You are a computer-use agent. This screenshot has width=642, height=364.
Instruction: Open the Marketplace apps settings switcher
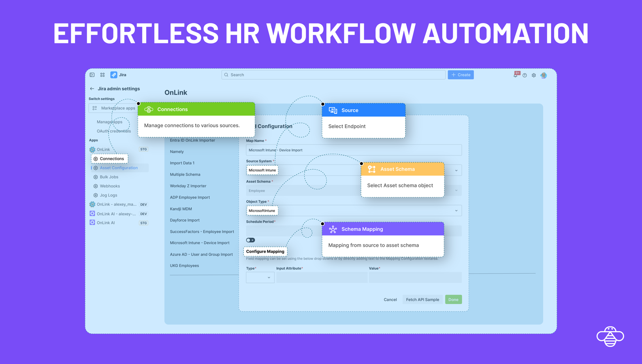114,108
